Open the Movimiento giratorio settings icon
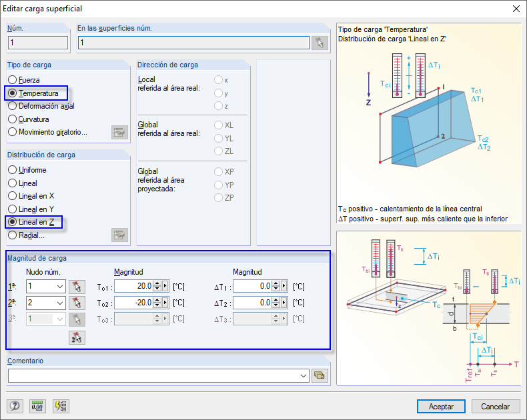The image size is (527, 420). 119,133
